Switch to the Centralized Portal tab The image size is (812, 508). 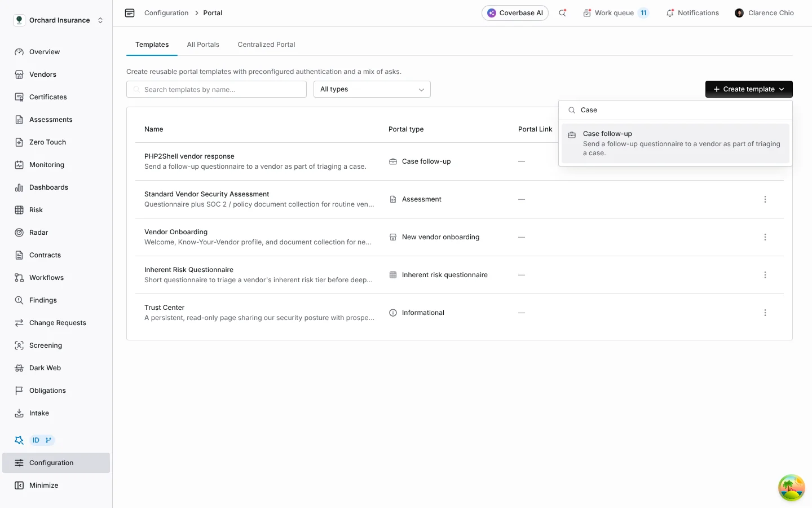pyautogui.click(x=266, y=45)
